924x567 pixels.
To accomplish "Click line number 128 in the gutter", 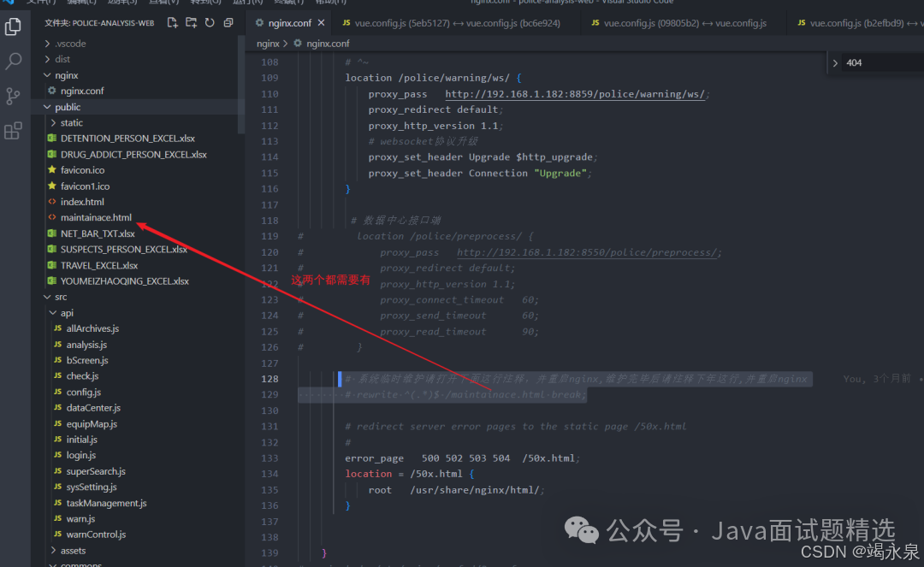I will coord(269,379).
